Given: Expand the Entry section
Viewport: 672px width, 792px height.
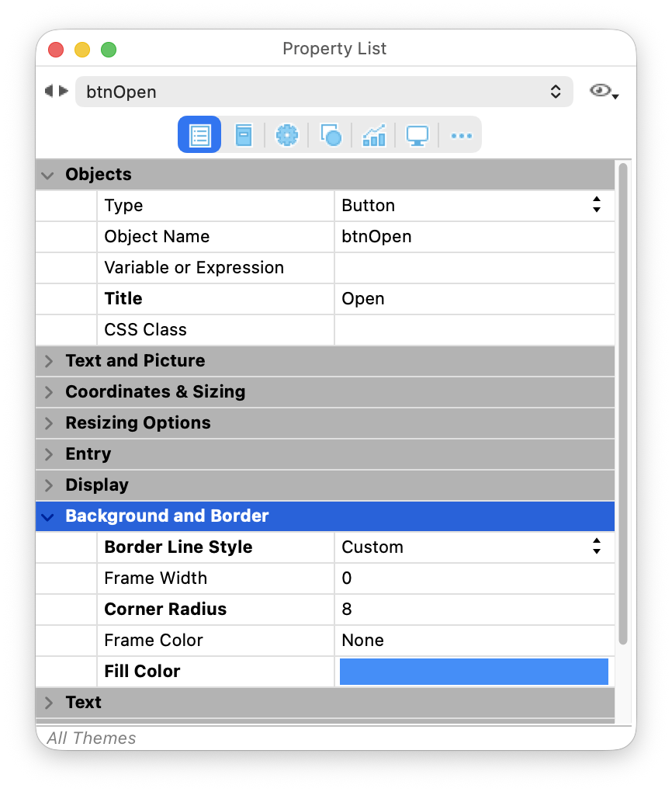Looking at the screenshot, I should (48, 454).
